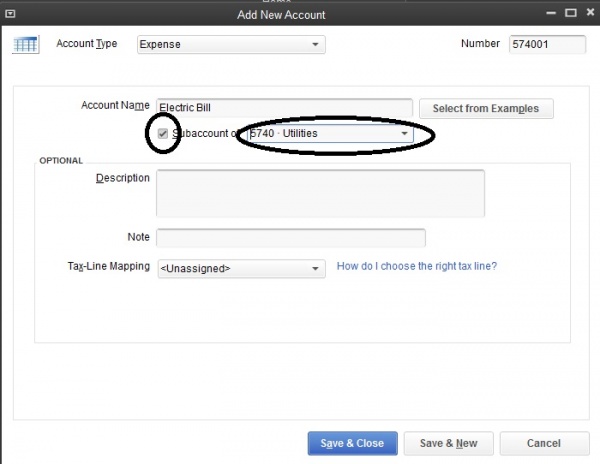Image resolution: width=600 pixels, height=464 pixels.
Task: Toggle the Subaccount of checkbox
Action: (163, 133)
